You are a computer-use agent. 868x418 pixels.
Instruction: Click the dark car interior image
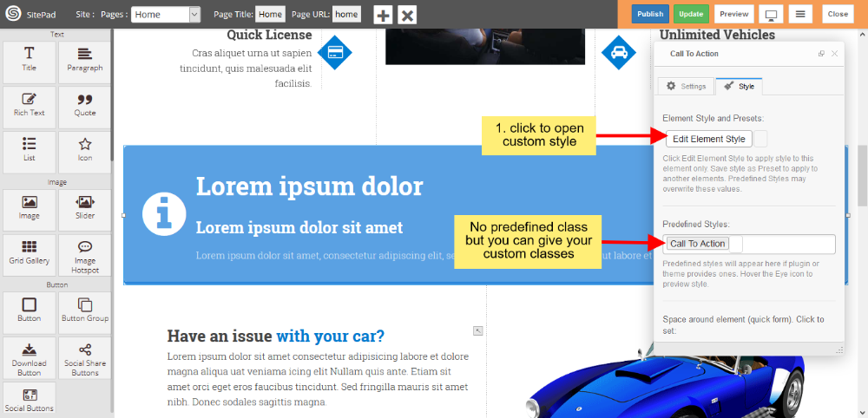(x=485, y=47)
